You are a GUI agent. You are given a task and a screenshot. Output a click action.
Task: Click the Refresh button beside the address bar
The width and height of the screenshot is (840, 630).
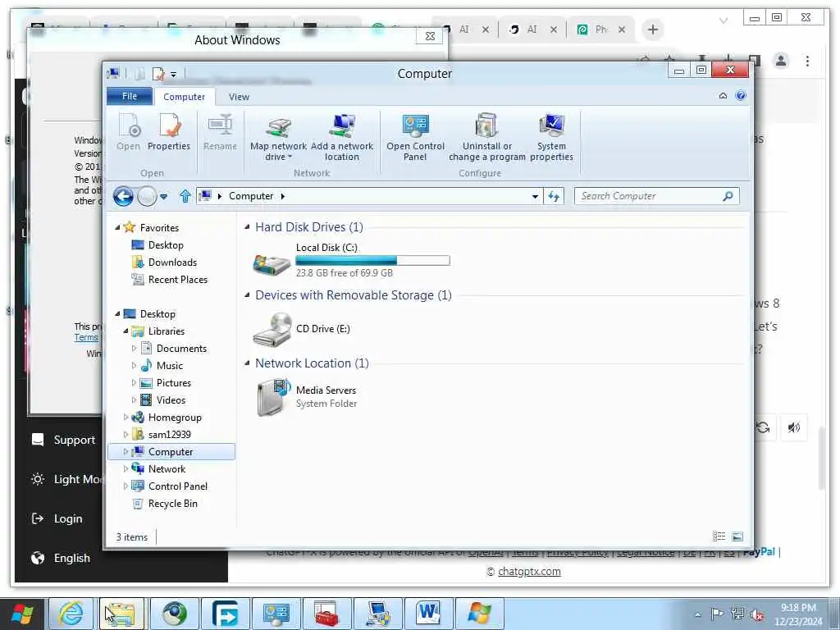coord(554,197)
